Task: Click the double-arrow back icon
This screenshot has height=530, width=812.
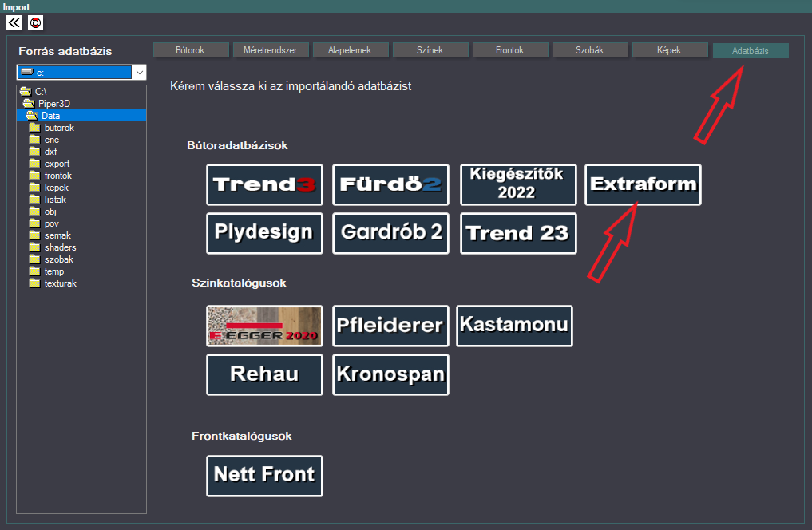Action: (14, 23)
